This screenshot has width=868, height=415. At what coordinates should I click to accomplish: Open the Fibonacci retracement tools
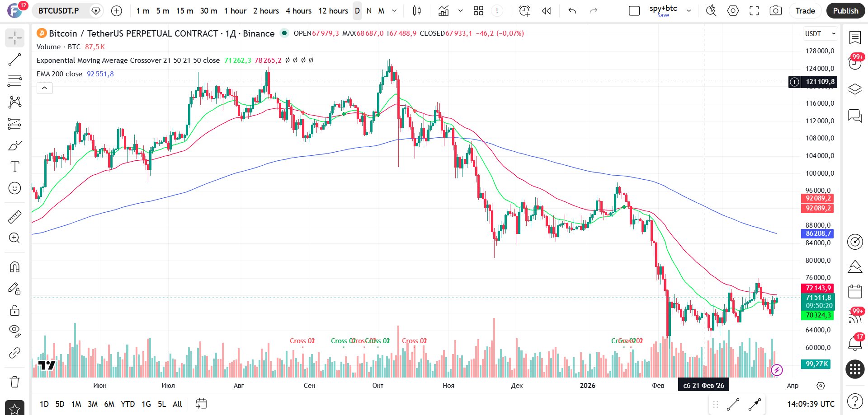click(x=15, y=81)
